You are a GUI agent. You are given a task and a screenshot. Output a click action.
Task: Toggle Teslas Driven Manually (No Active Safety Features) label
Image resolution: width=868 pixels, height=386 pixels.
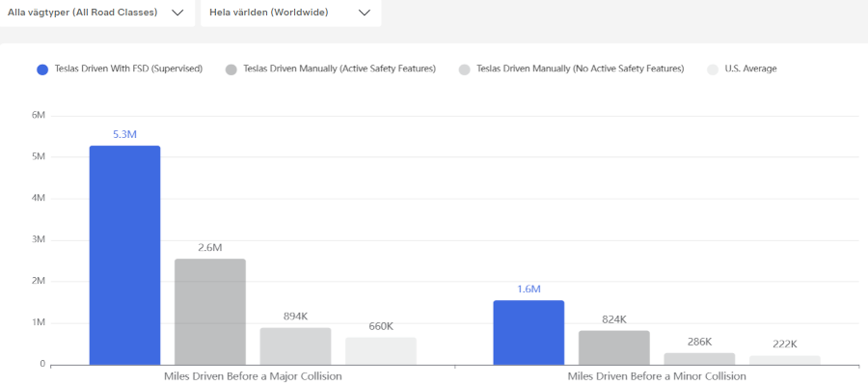[x=580, y=69]
